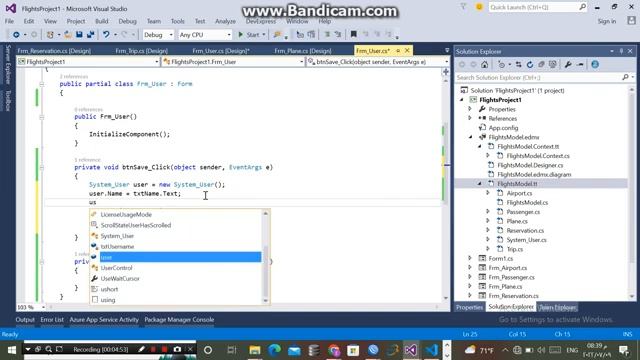The width and height of the screenshot is (640, 360).
Task: Click the Bandicam screenshot camera icon
Action: pos(177,349)
